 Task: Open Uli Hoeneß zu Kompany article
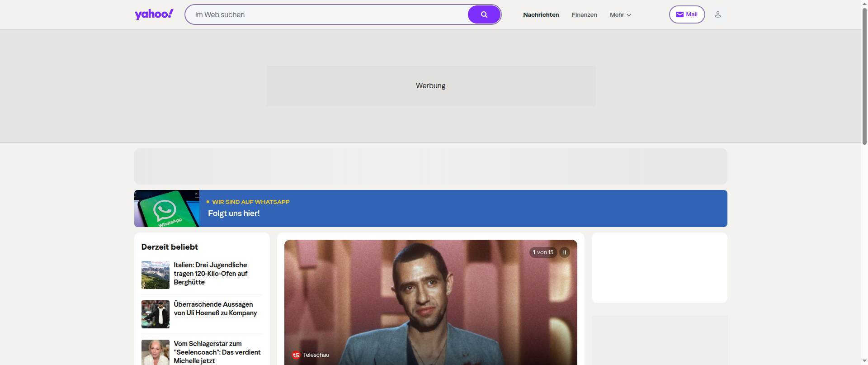pos(215,308)
